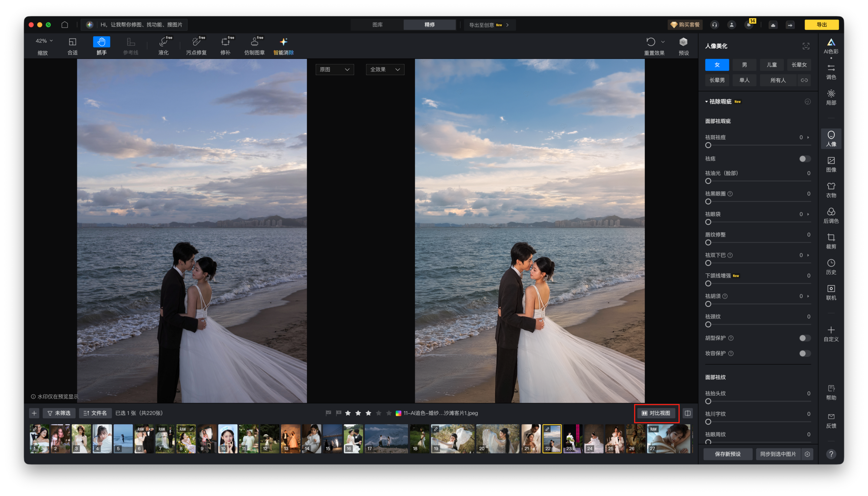Toggle the 胡型保护 beard protection switch
The height and width of the screenshot is (496, 868).
[805, 338]
